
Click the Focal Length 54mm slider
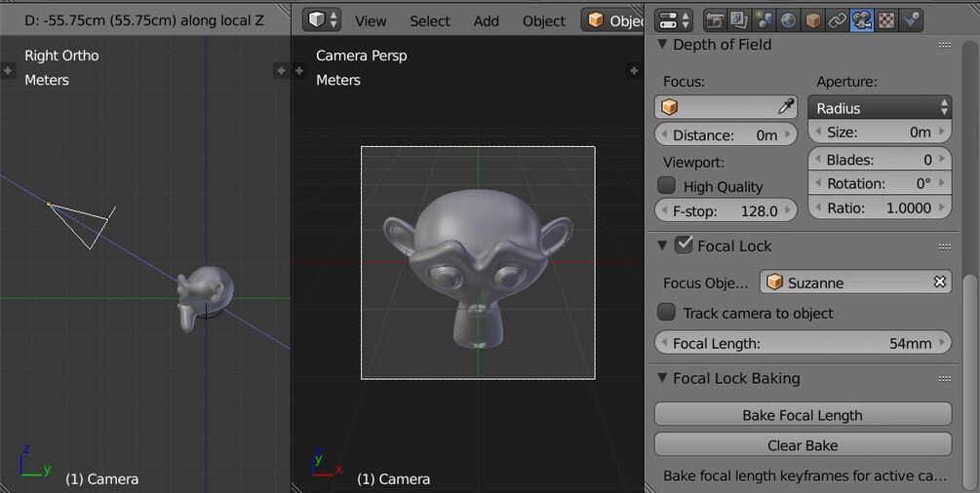click(804, 343)
